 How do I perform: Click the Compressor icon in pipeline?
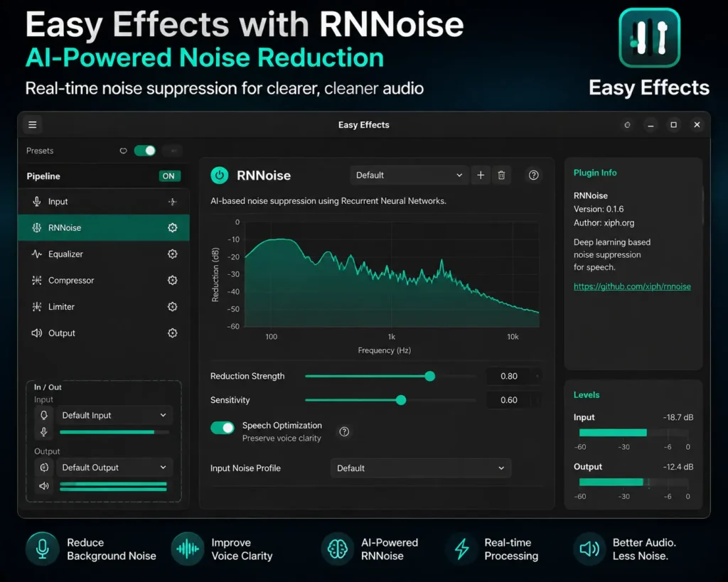tap(37, 280)
